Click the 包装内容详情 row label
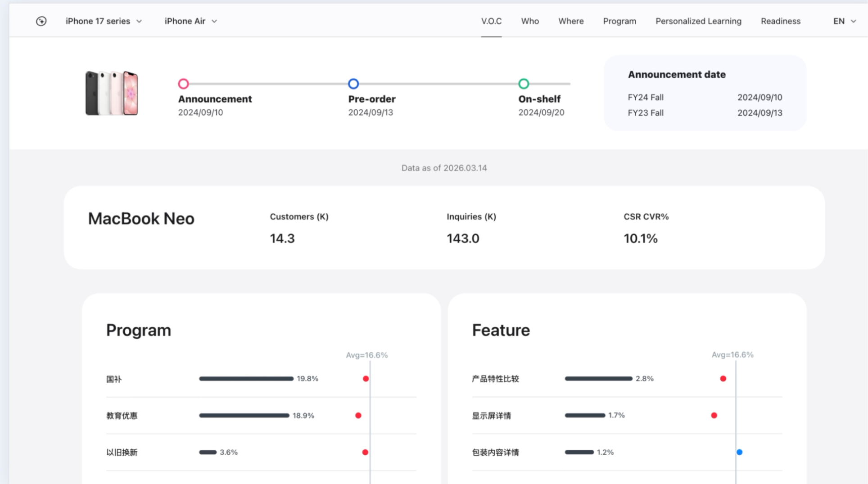The width and height of the screenshot is (868, 484). tap(495, 453)
